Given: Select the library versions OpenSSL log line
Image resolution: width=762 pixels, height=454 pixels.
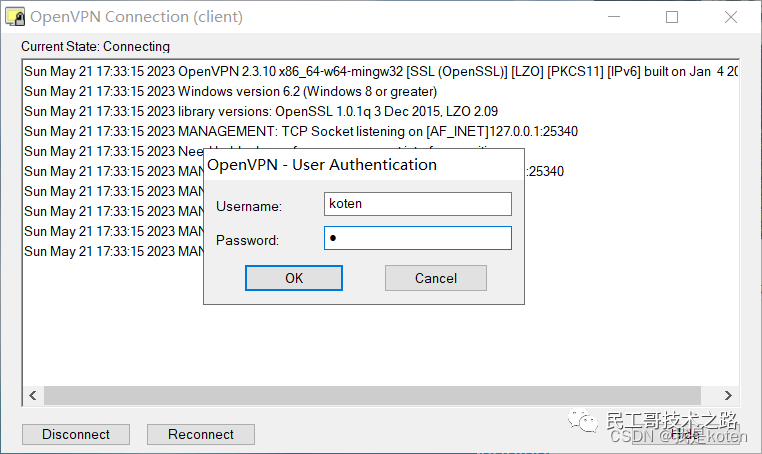Looking at the screenshot, I should [x=260, y=112].
